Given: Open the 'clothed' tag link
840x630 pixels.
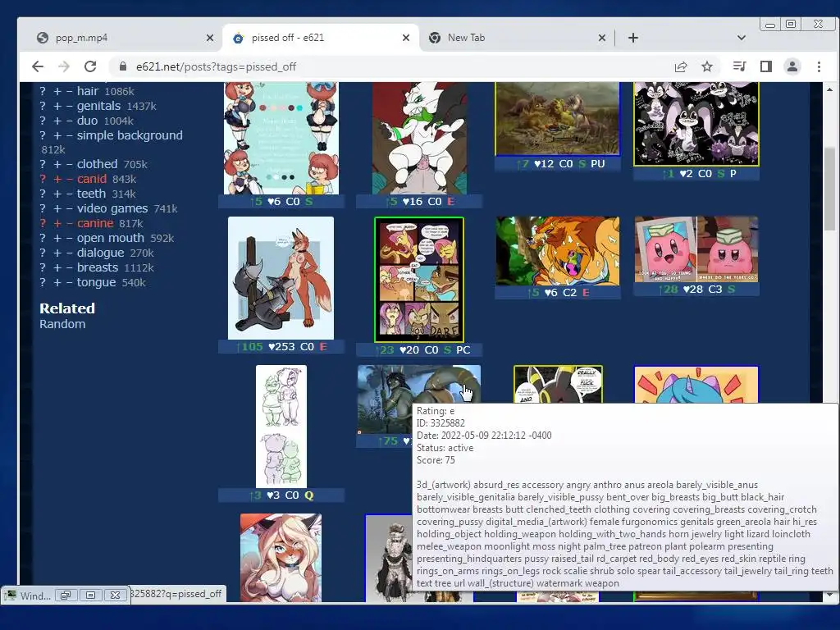Looking at the screenshot, I should (97, 164).
